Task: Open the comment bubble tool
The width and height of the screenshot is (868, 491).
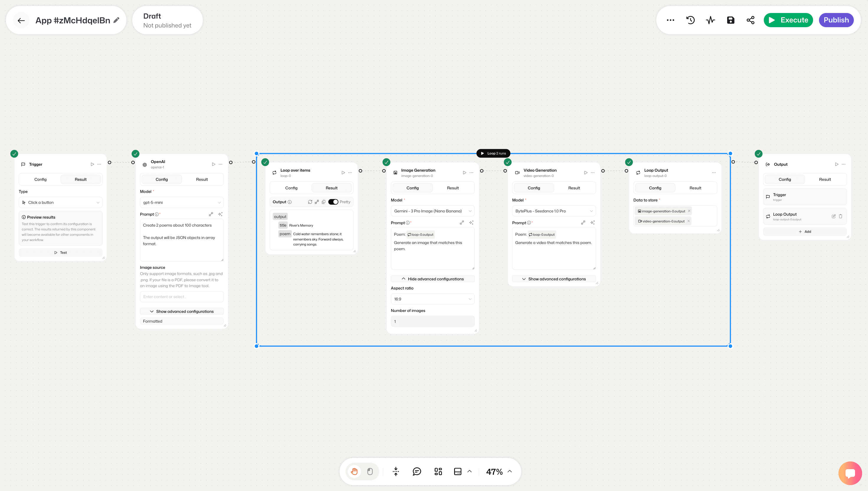Action: point(417,472)
